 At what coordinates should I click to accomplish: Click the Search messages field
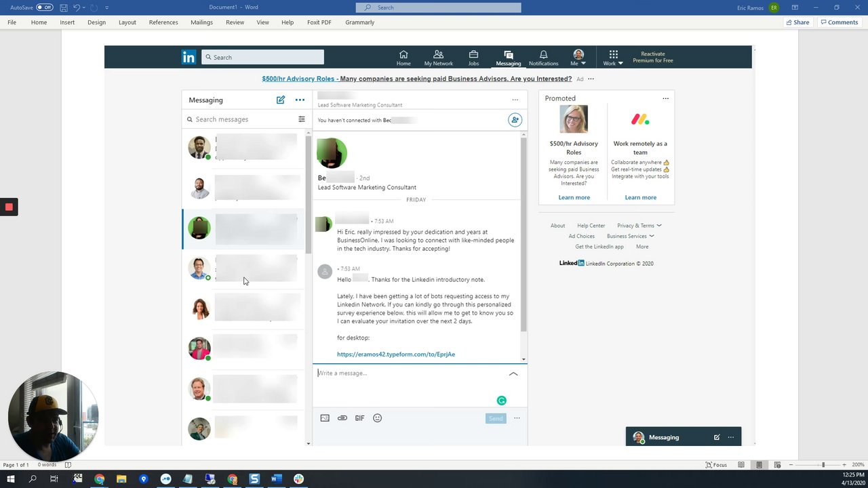(241, 119)
